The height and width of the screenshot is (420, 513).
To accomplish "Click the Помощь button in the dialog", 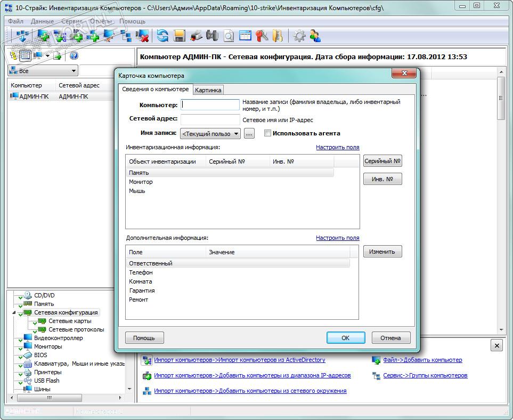I will click(144, 338).
